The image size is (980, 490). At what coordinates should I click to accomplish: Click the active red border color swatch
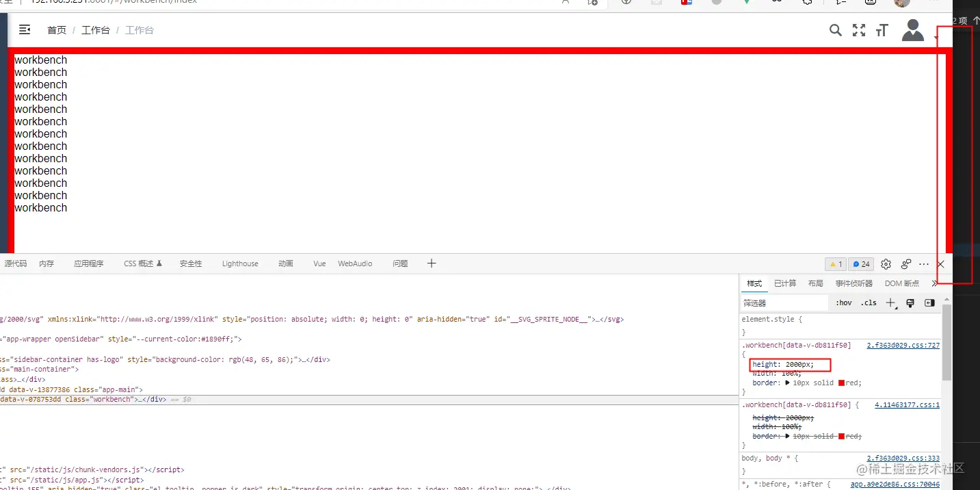(x=842, y=383)
